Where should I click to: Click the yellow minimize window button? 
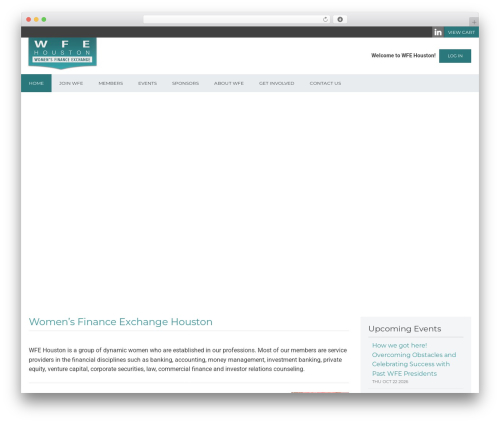[x=36, y=20]
